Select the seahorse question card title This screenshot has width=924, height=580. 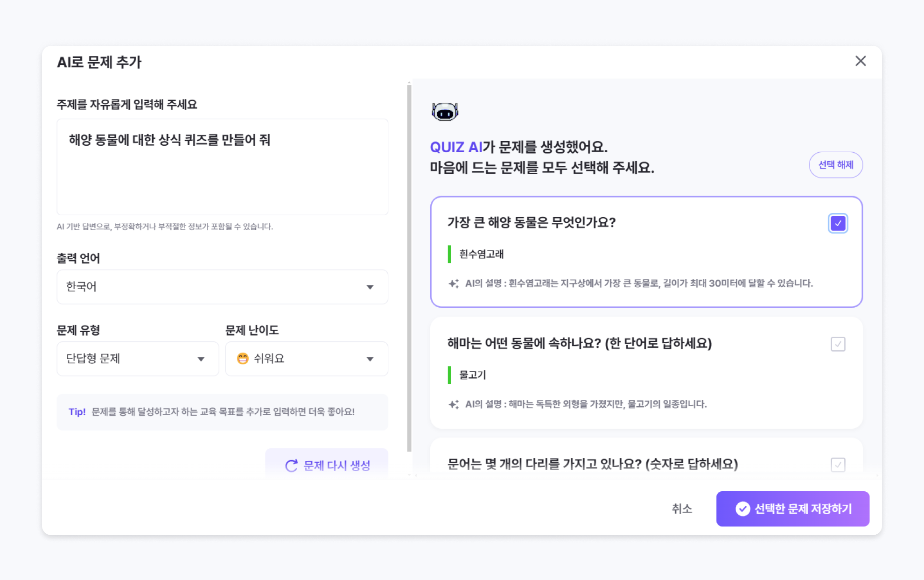[x=579, y=344]
